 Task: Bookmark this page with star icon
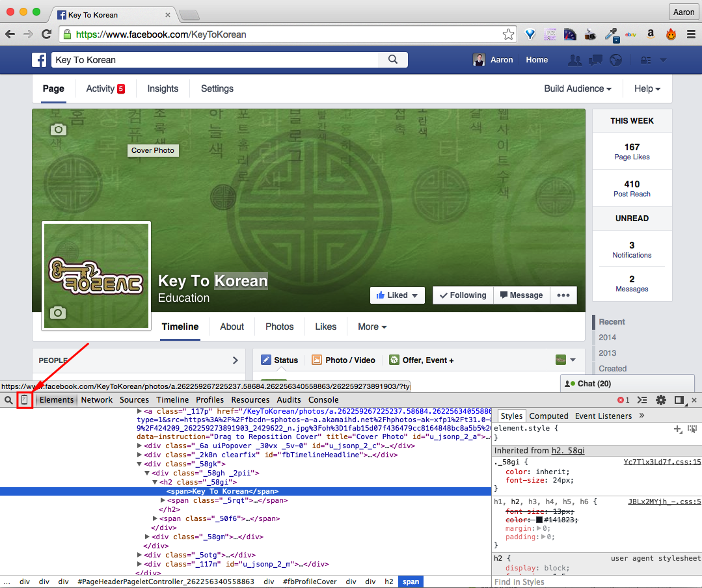(508, 34)
